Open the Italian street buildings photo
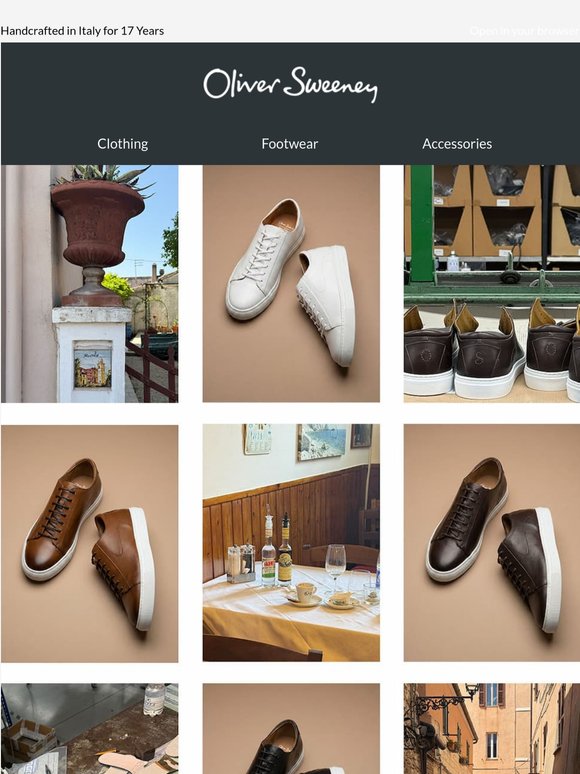Viewport: 580px width, 774px height. pyautogui.click(x=492, y=729)
